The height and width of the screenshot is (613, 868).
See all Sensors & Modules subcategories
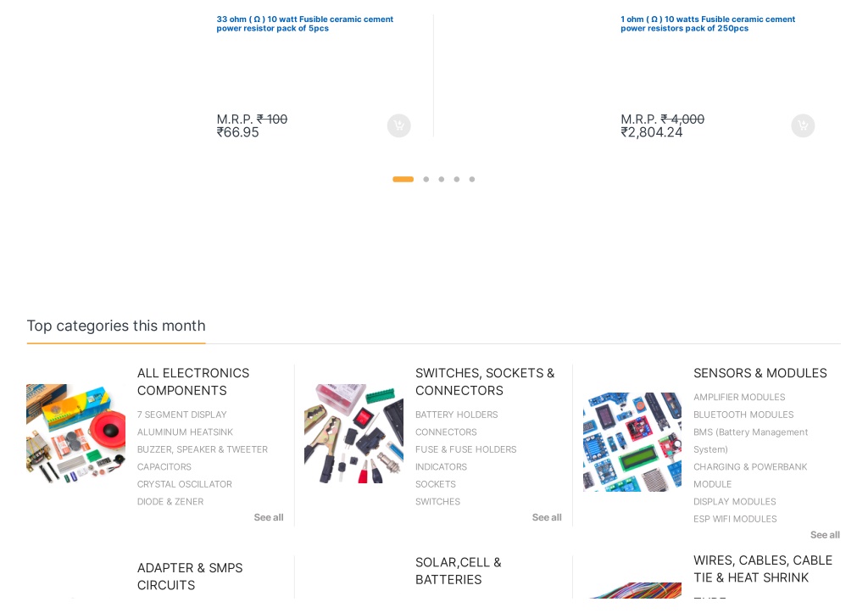825,535
